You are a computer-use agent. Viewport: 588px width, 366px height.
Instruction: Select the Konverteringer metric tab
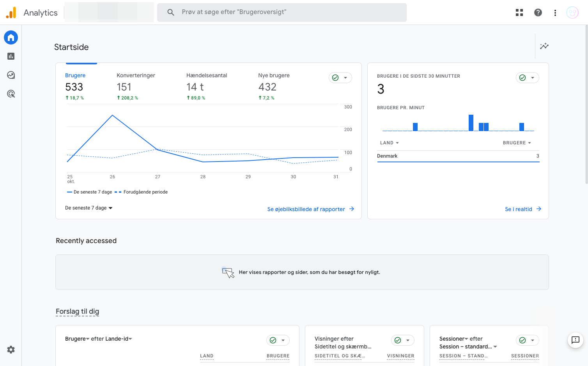coord(136,86)
